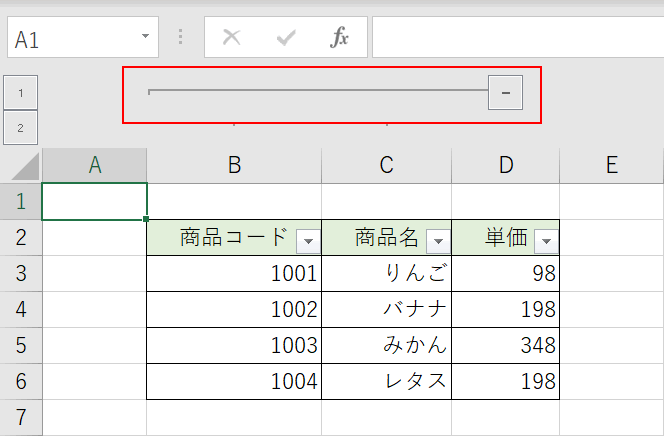Select the 商品名 header cell
The height and width of the screenshot is (436, 664).
click(387, 237)
